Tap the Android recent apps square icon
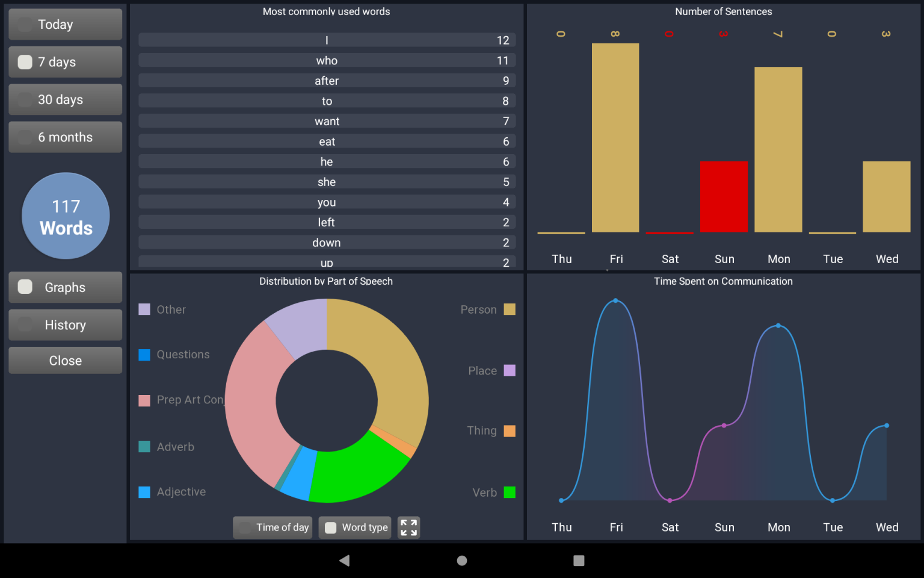Screen dimensions: 924x578 click(x=579, y=561)
